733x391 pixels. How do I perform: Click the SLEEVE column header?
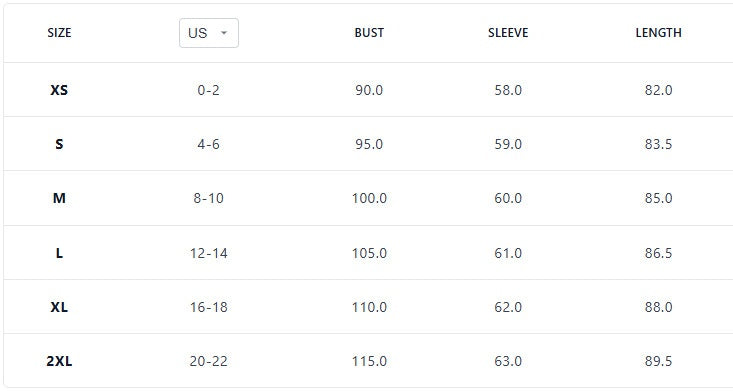(x=508, y=33)
